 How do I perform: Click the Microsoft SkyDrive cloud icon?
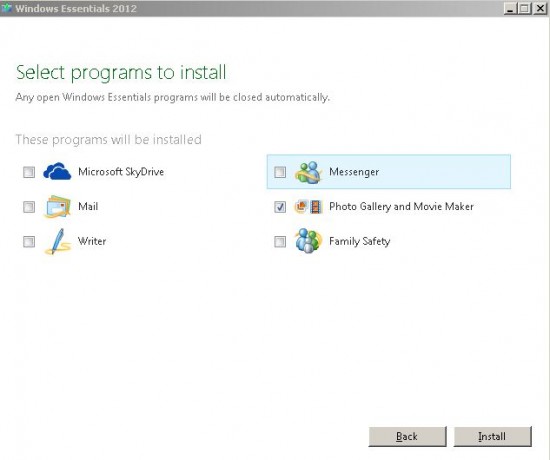57,171
